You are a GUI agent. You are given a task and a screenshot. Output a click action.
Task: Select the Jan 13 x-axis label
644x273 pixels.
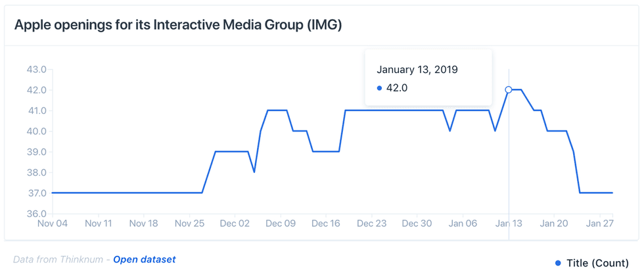pyautogui.click(x=508, y=224)
